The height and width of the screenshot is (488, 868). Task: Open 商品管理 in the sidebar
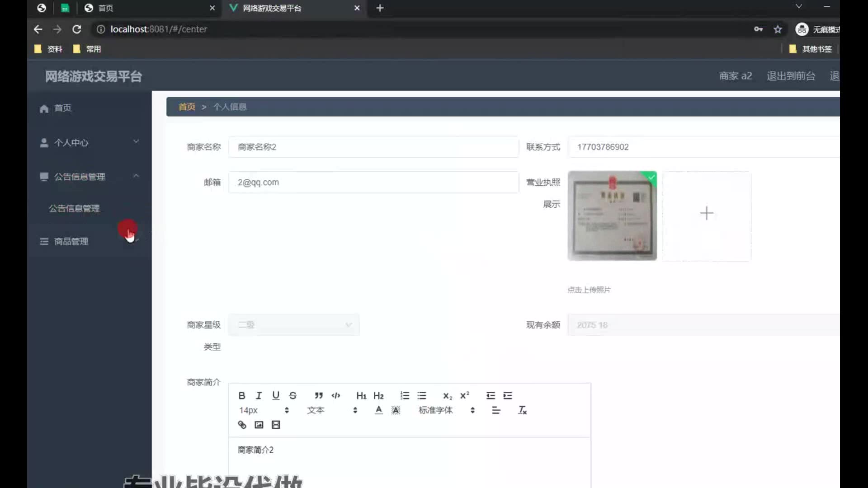pos(71,242)
